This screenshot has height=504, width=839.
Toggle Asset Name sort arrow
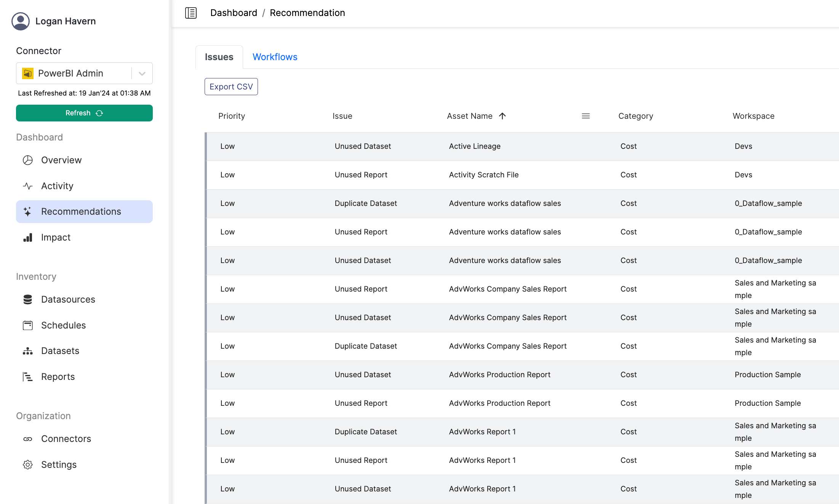point(503,116)
